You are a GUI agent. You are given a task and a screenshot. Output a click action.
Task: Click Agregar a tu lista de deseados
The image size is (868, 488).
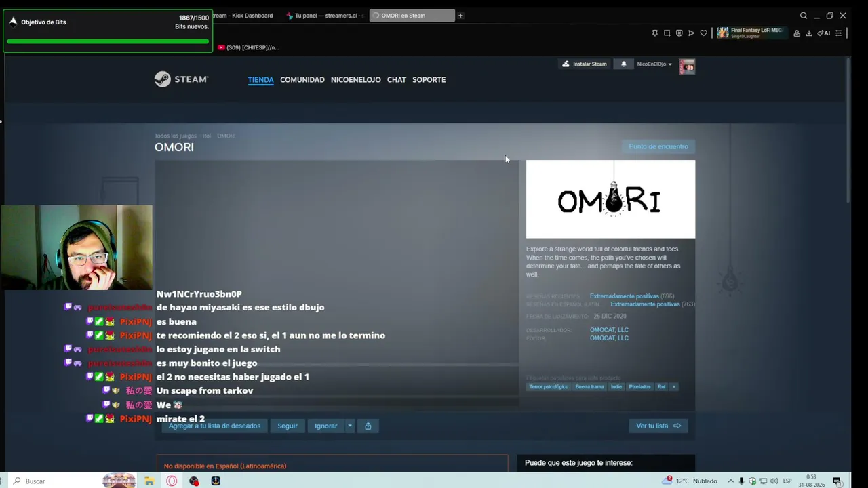[214, 426]
